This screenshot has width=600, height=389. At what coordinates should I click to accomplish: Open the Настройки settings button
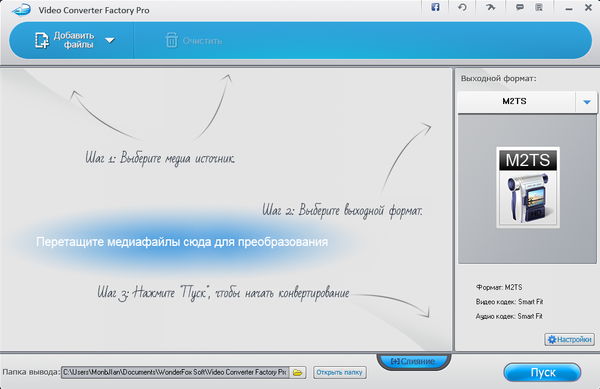[x=569, y=339]
